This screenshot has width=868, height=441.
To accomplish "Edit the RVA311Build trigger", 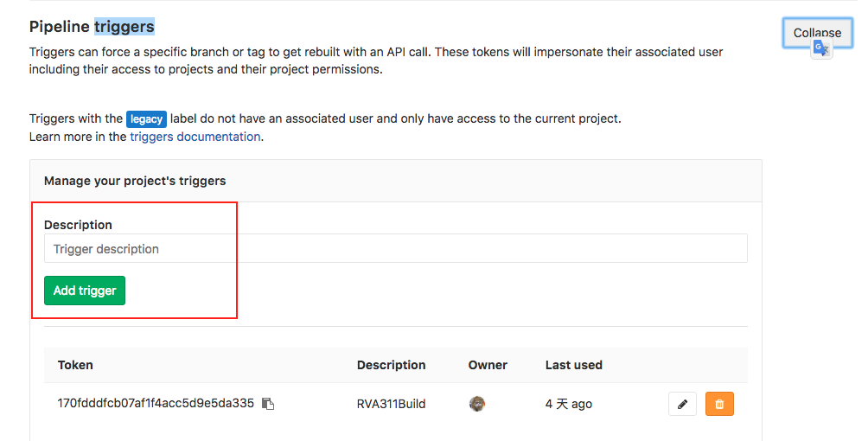I will point(682,404).
